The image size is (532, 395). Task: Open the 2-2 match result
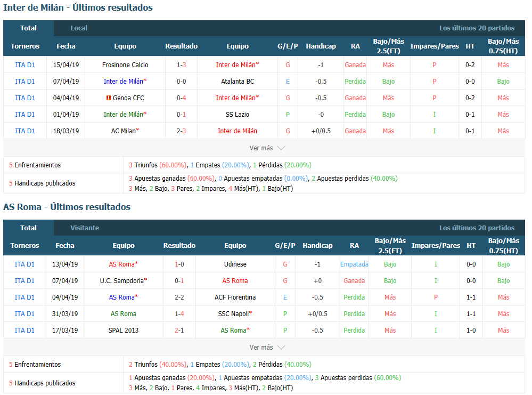[x=179, y=297]
